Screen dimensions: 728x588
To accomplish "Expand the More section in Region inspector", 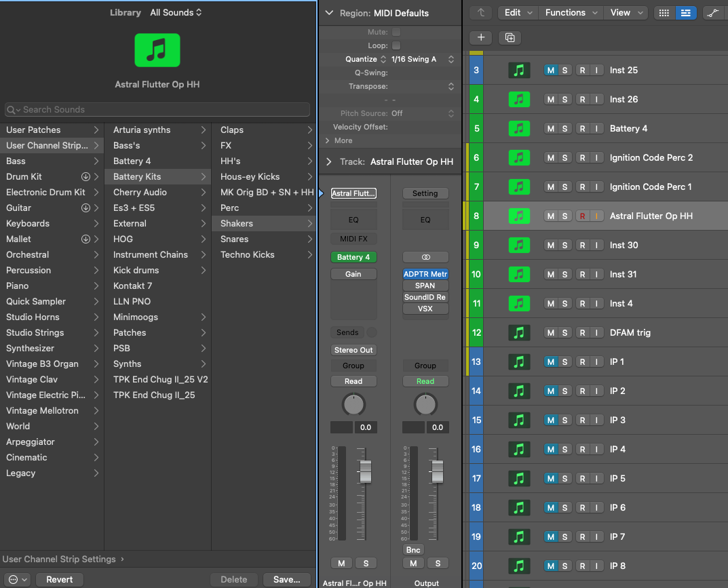I will (339, 140).
